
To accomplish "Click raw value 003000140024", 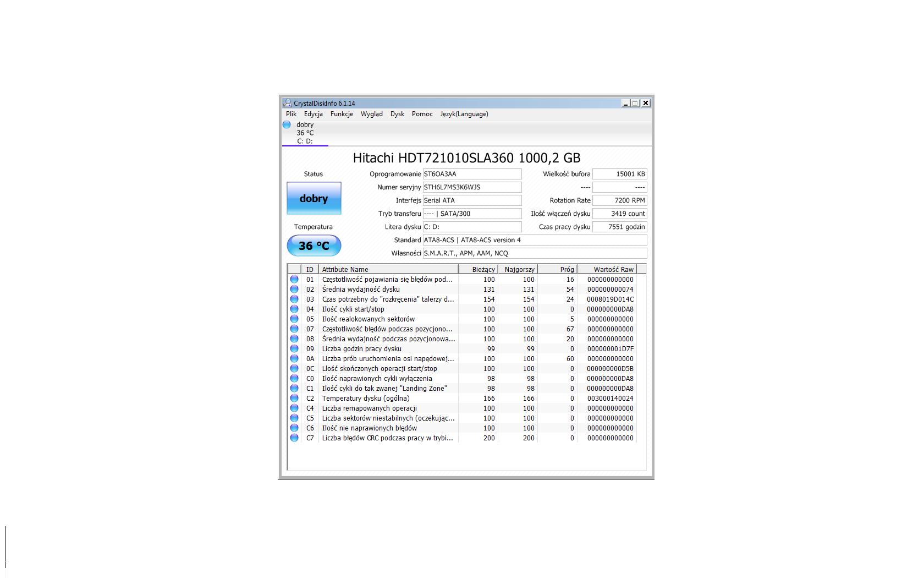I will [x=610, y=399].
